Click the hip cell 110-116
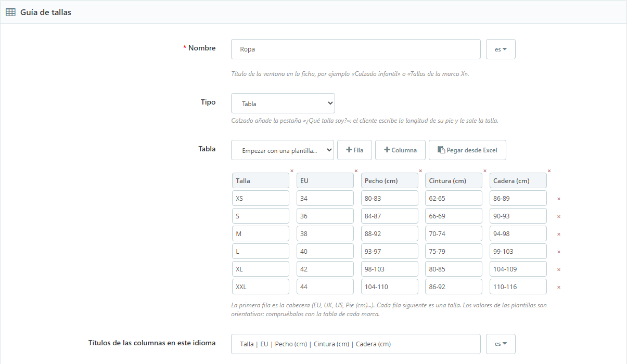Viewport: 627px width, 364px height. click(x=518, y=287)
